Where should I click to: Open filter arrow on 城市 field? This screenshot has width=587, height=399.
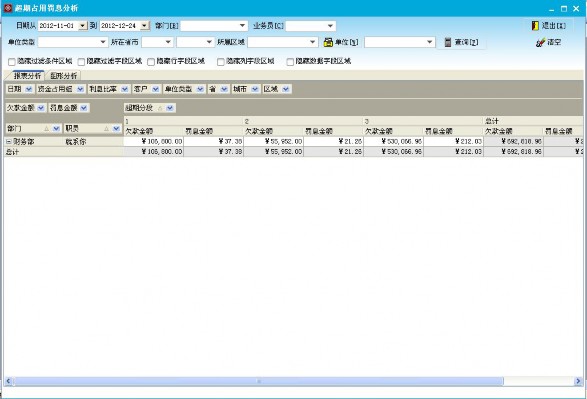(255, 89)
